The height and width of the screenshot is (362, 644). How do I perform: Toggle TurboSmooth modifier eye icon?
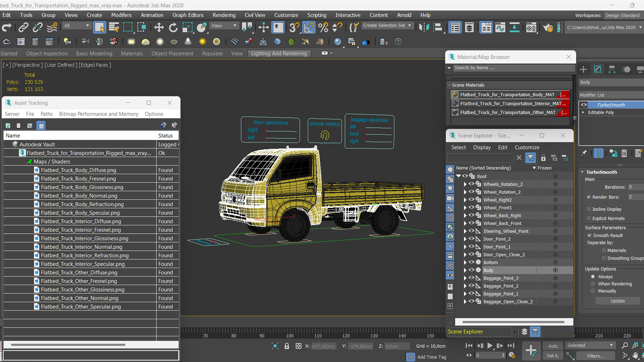pyautogui.click(x=584, y=105)
